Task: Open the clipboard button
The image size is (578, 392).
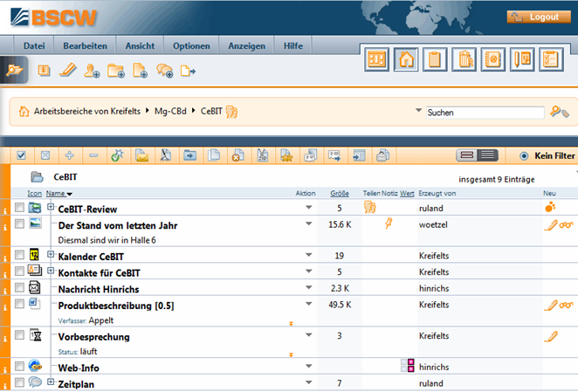Action: tap(435, 59)
